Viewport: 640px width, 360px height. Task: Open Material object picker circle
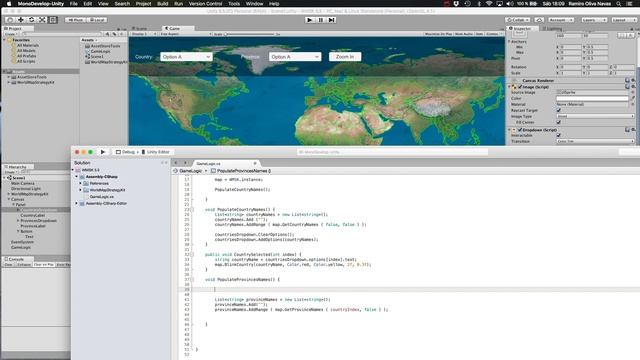[x=633, y=104]
